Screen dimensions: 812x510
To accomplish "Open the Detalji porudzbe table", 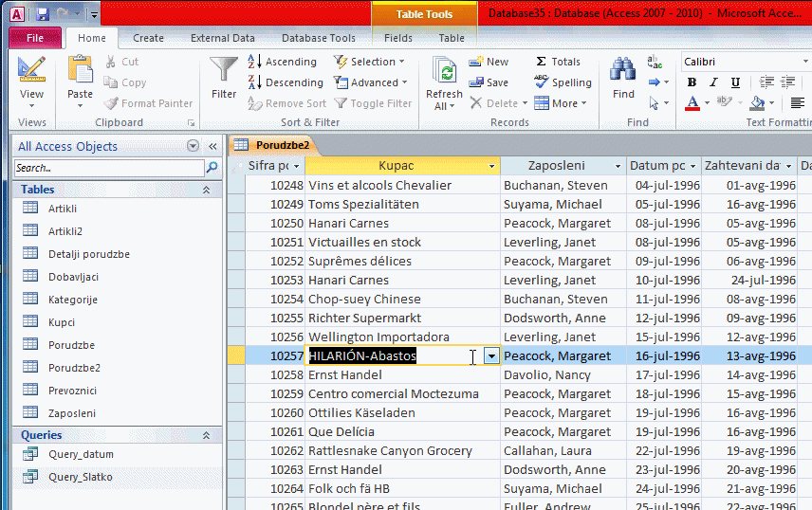I will 89,254.
